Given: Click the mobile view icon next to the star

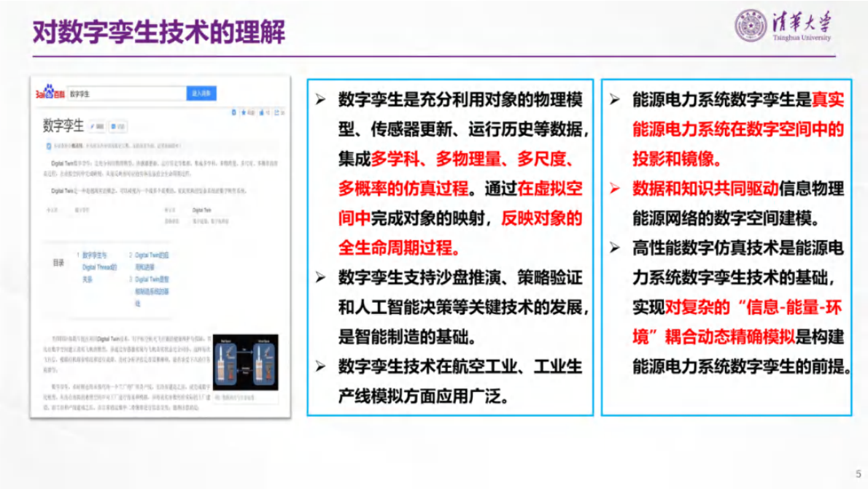Looking at the screenshot, I should coord(233,112).
